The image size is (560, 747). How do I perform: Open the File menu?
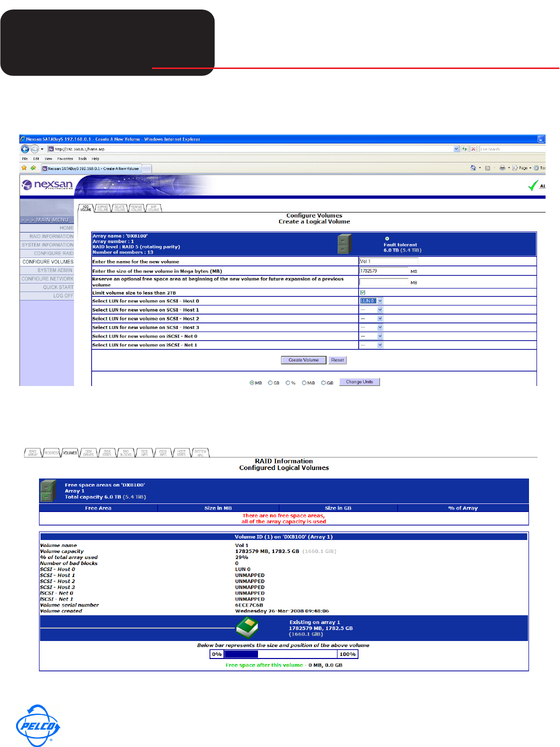click(25, 158)
